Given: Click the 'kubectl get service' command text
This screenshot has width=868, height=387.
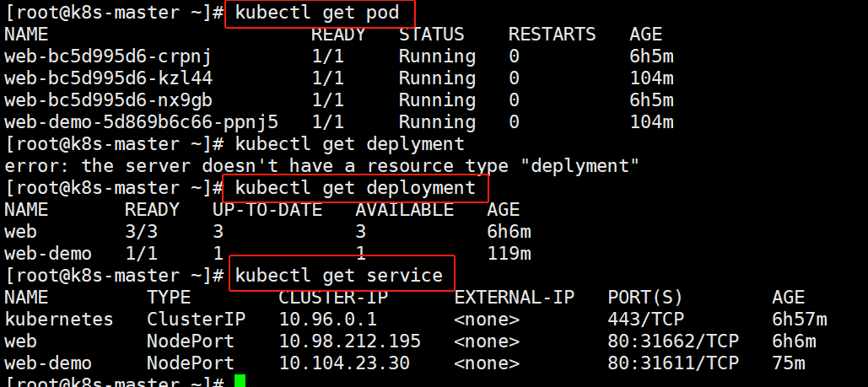Looking at the screenshot, I should (x=339, y=276).
